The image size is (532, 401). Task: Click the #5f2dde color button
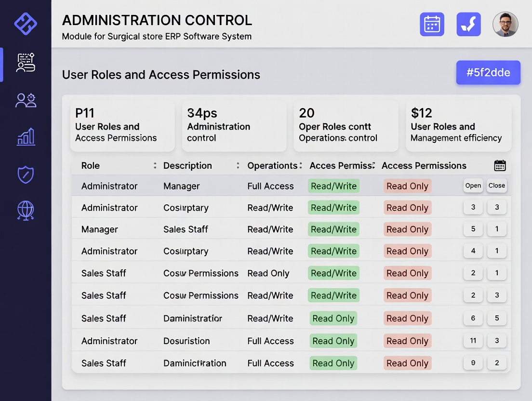tap(488, 73)
